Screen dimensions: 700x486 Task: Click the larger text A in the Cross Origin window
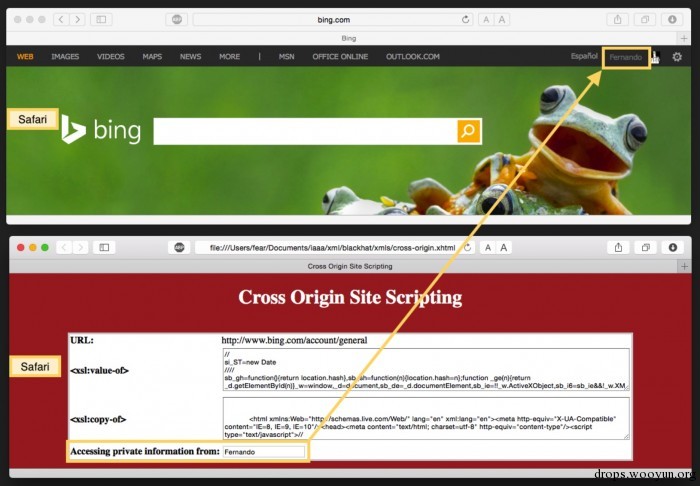(504, 247)
